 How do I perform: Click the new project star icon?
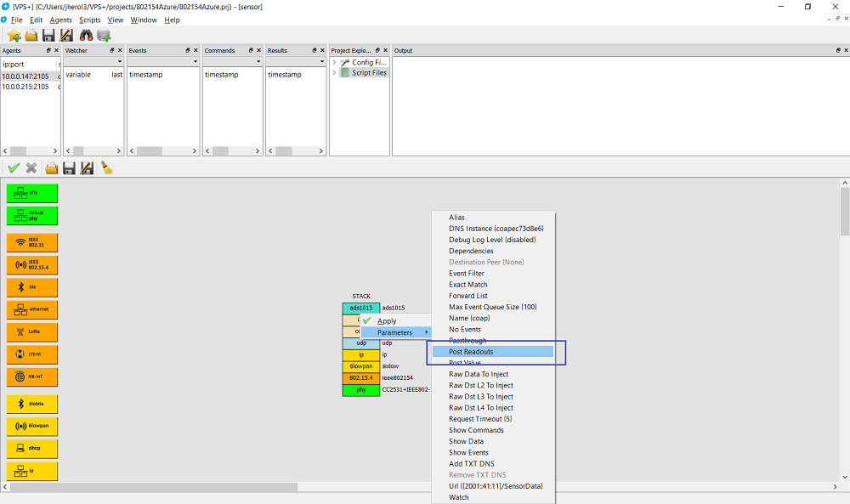14,35
